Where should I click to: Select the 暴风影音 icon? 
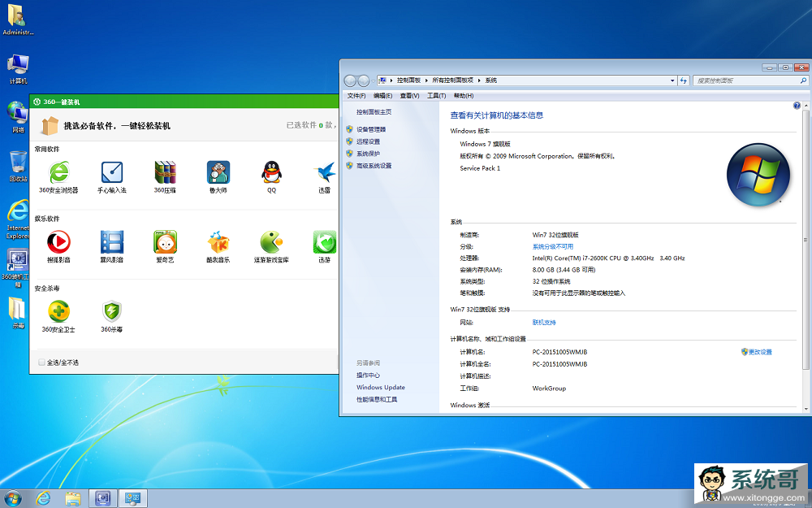[112, 242]
